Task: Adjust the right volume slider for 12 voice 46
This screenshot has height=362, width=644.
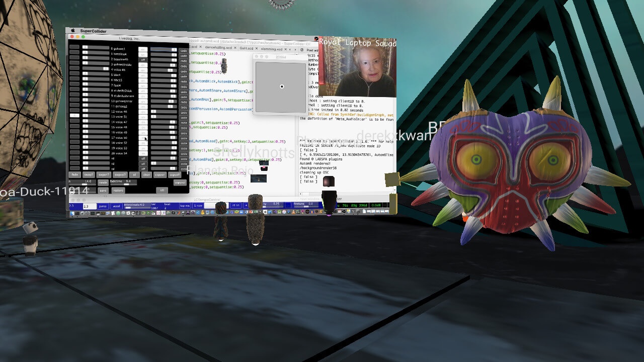Action: click(164, 111)
